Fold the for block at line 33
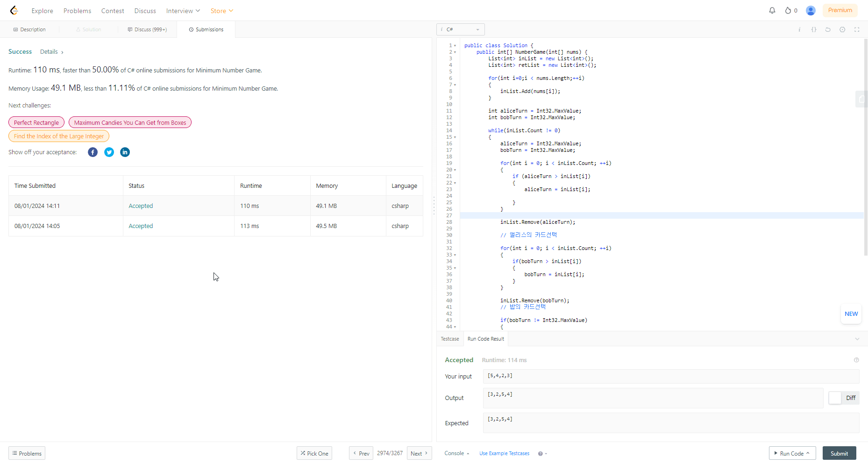 click(455, 255)
